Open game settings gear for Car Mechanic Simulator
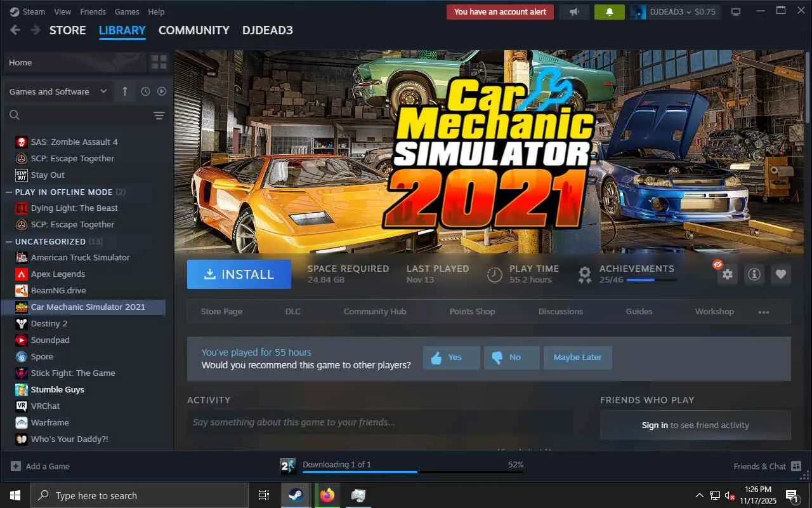 (x=727, y=274)
